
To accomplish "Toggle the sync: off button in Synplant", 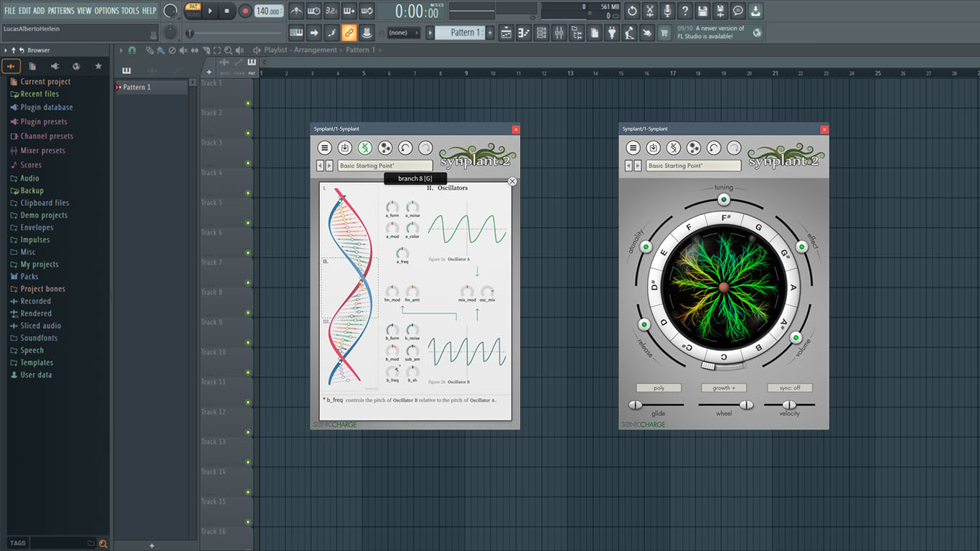I will point(789,388).
